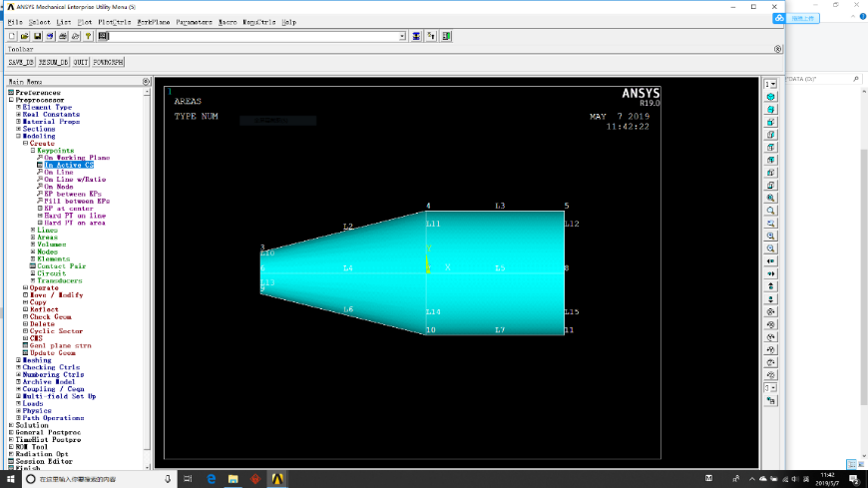This screenshot has width=868, height=488.
Task: Click the Open file folder icon
Action: click(24, 36)
